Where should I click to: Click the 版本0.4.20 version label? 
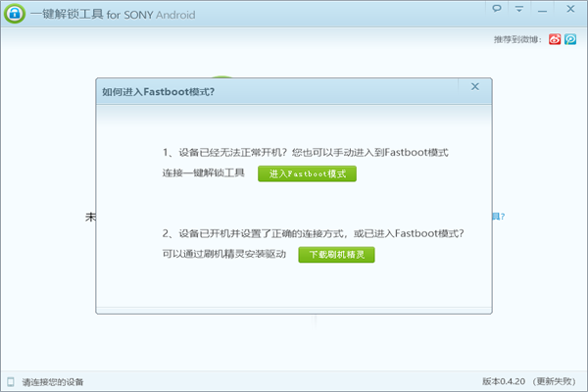(x=504, y=381)
